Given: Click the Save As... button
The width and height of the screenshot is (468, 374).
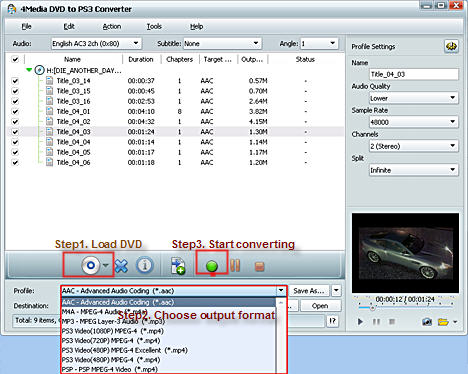Looking at the screenshot, I should (309, 291).
